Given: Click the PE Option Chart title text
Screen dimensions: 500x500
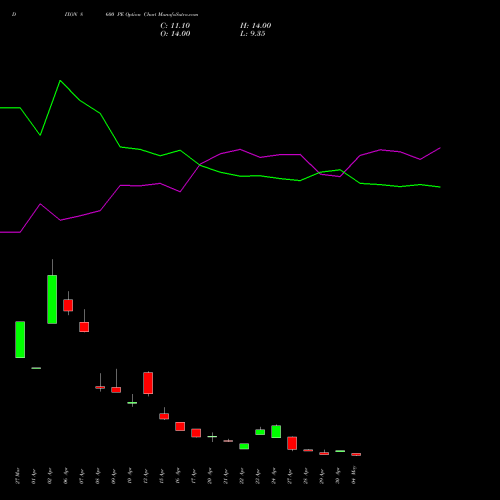Looking at the screenshot, I should [152, 15].
